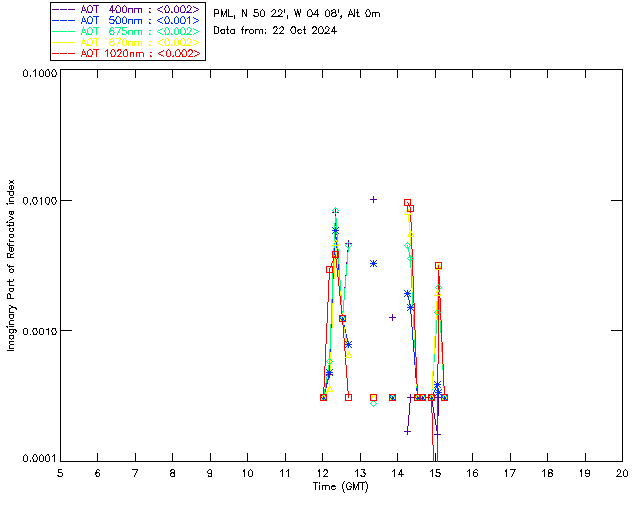
Task: Click the x-axis tick label 17
Action: [x=510, y=473]
